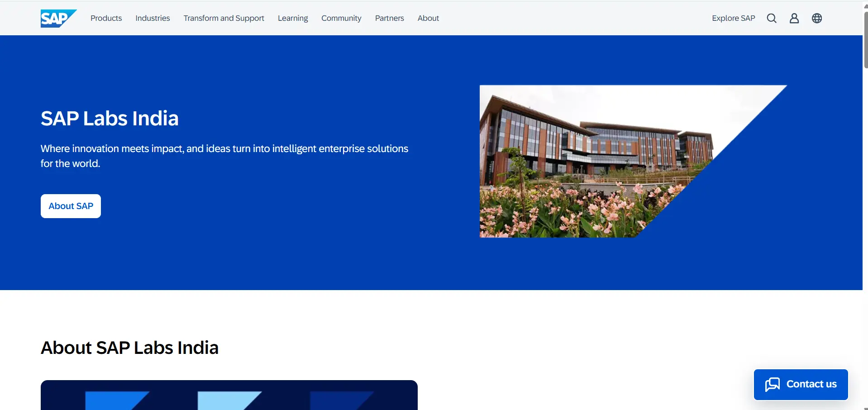Open the globe country selector icon
This screenshot has width=868, height=410.
[817, 18]
